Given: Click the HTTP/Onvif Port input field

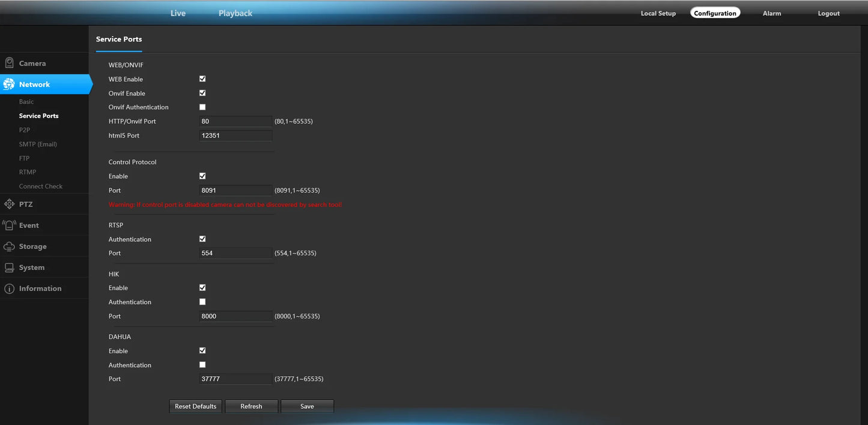Looking at the screenshot, I should (235, 121).
